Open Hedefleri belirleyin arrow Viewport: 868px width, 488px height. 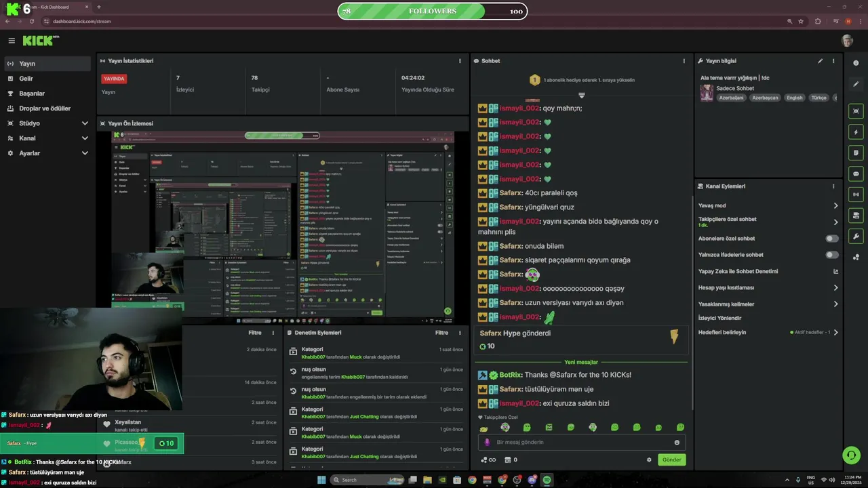835,332
